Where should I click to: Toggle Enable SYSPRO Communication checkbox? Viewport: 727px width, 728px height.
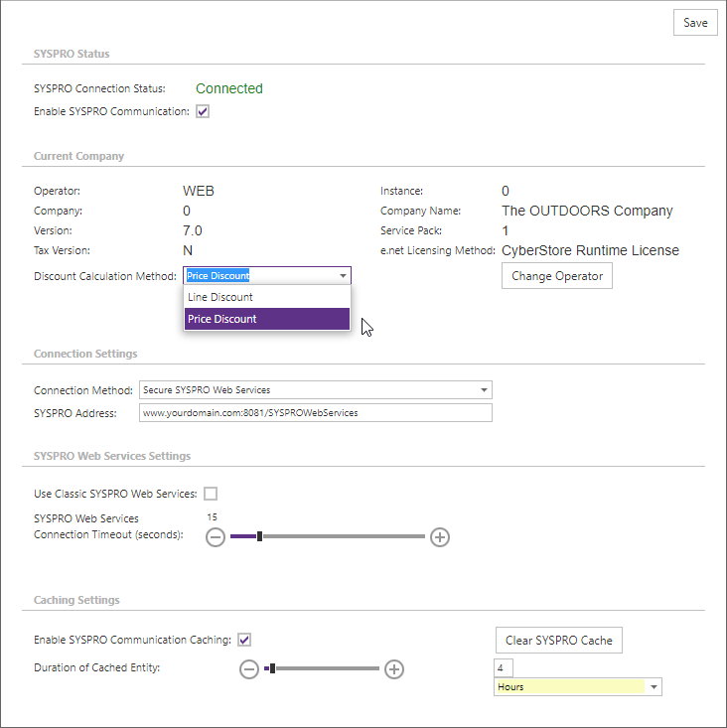point(203,111)
